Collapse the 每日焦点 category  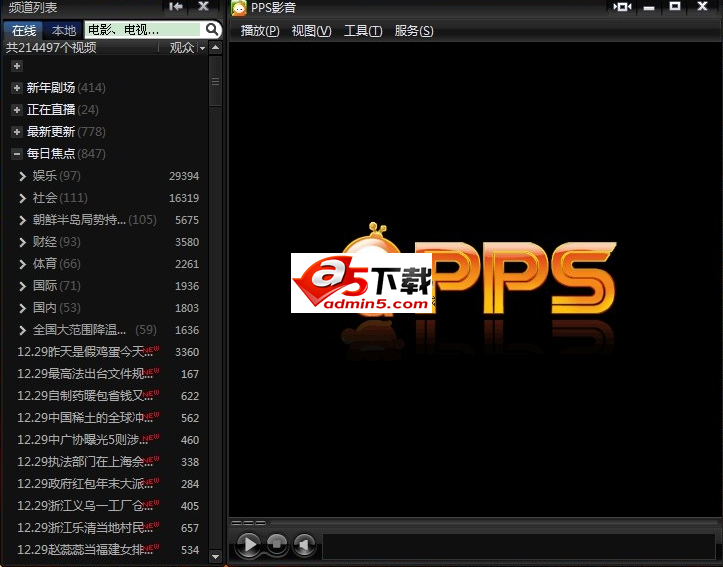17,154
